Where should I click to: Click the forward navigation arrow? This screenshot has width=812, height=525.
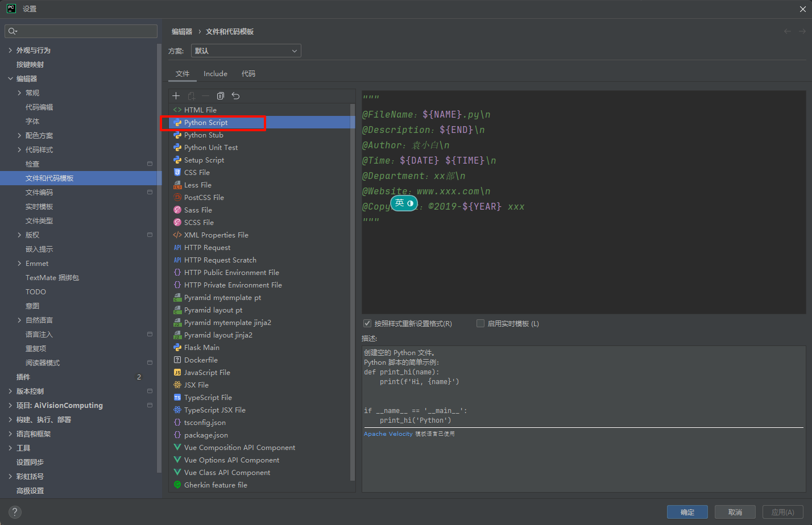(802, 32)
